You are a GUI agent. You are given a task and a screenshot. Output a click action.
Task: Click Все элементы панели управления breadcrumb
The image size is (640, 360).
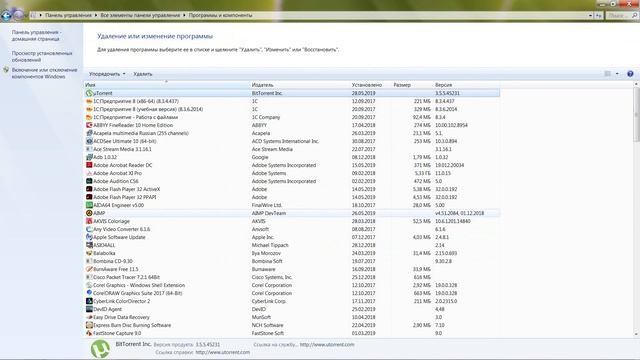pos(140,16)
